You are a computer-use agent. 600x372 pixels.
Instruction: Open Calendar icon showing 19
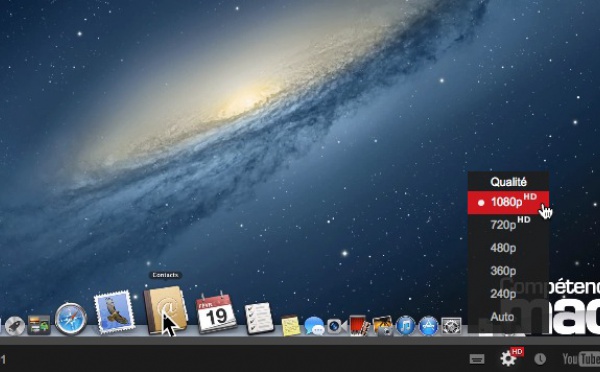[216, 313]
